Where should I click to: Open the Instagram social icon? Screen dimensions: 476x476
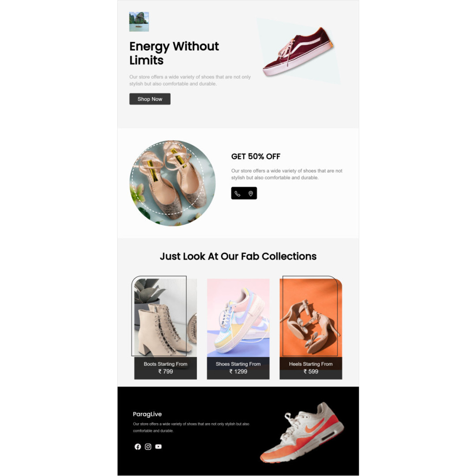pyautogui.click(x=148, y=446)
